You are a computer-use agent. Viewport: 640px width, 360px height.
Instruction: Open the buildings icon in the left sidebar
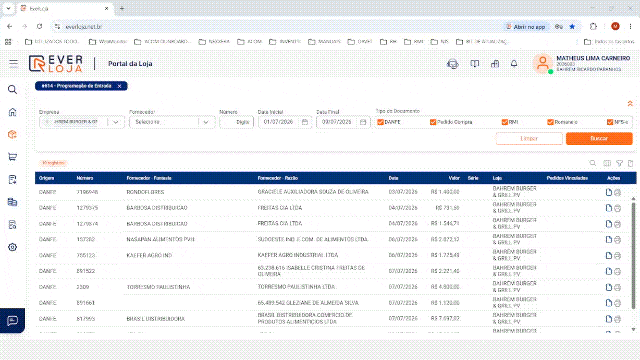tap(12, 202)
